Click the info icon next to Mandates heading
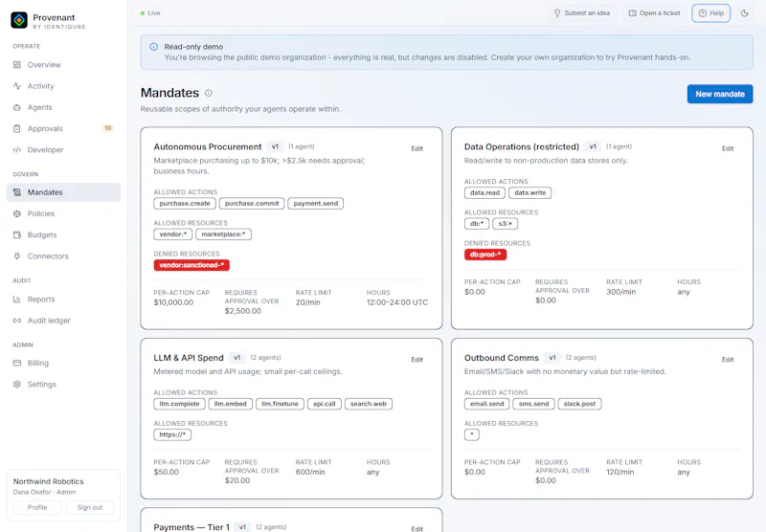This screenshot has width=766, height=532. [209, 93]
